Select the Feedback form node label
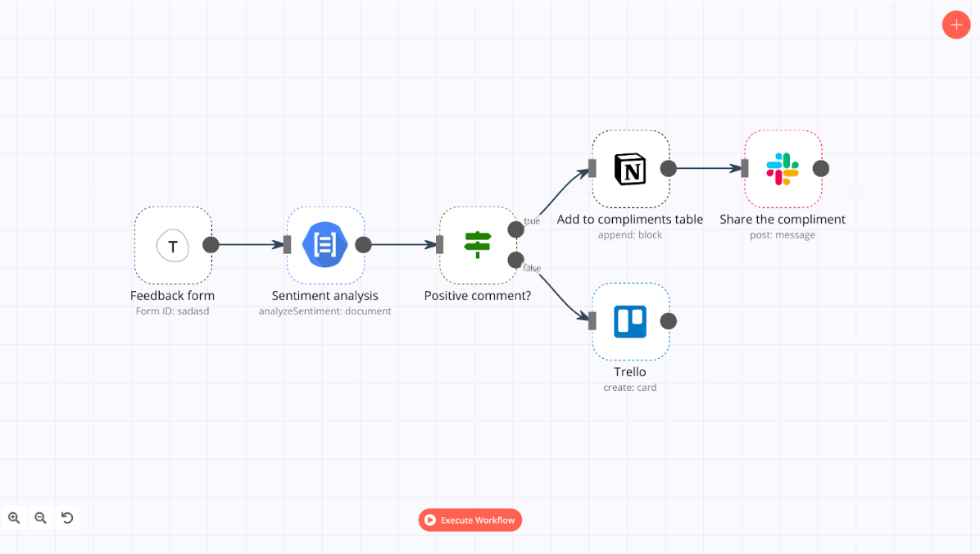The width and height of the screenshot is (980, 554). [173, 295]
